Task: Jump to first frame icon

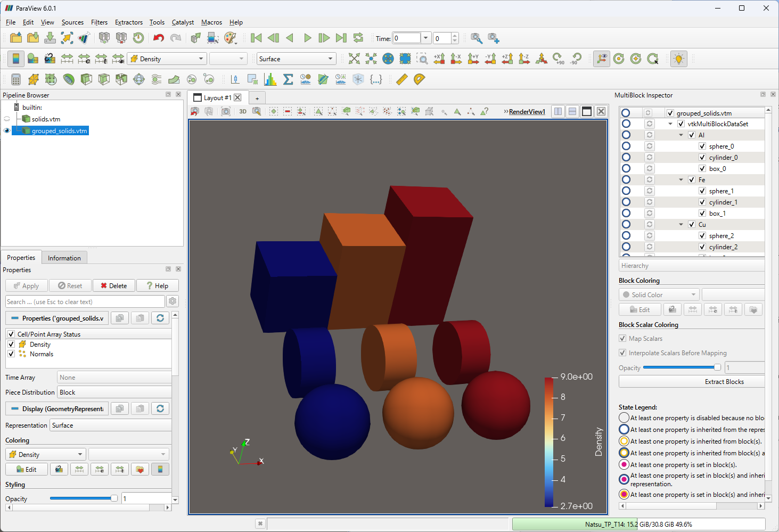Action: pyautogui.click(x=256, y=38)
